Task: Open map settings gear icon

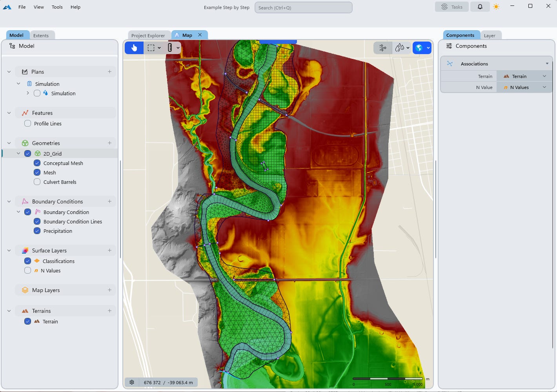Action: coord(132,382)
